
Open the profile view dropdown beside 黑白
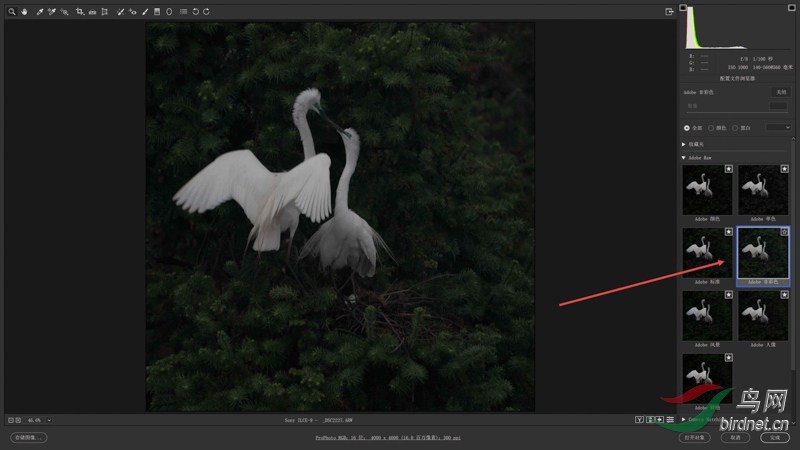pos(778,128)
